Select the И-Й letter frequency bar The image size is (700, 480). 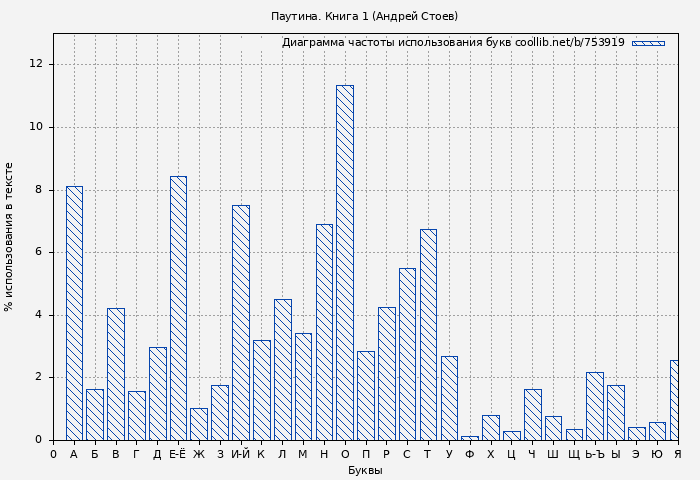pyautogui.click(x=240, y=322)
